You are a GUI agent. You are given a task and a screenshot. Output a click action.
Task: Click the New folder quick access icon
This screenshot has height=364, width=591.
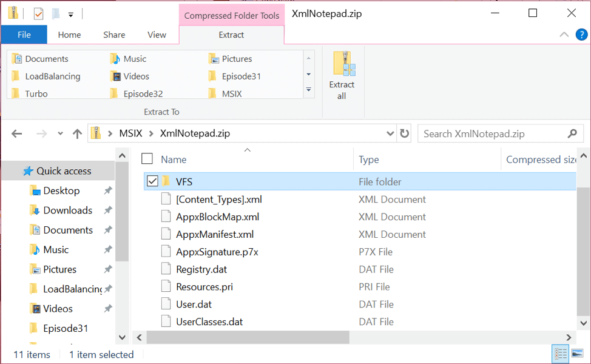tap(55, 15)
